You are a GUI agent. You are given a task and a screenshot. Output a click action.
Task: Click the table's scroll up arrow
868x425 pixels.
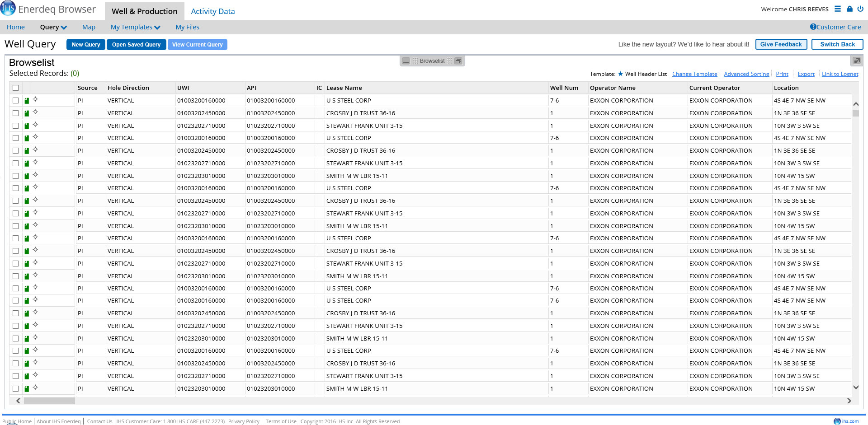(856, 104)
